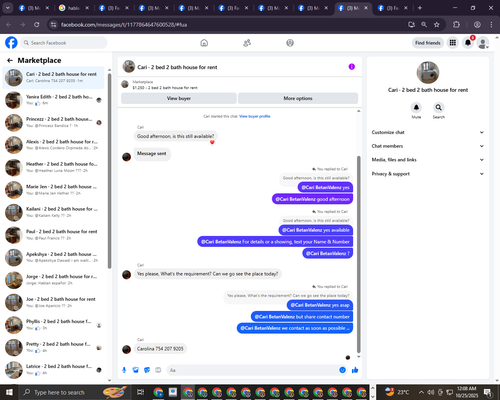
Task: Open Alexis conversation in list
Action: click(x=54, y=145)
